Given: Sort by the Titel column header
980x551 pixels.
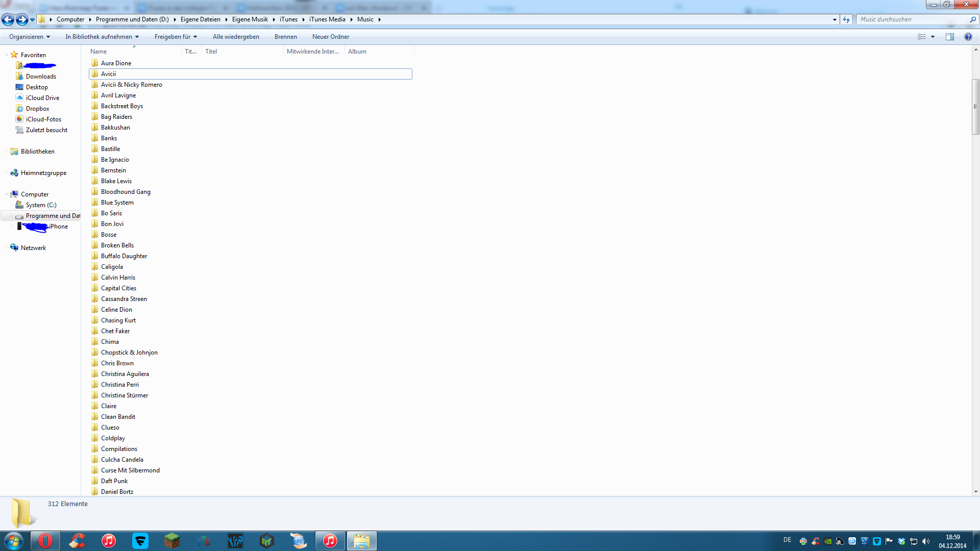Looking at the screenshot, I should coord(243,52).
